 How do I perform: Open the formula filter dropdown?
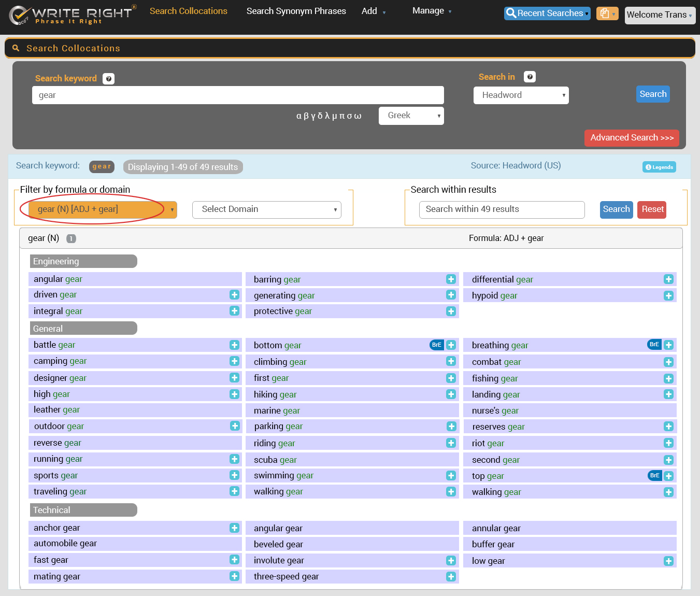pyautogui.click(x=98, y=209)
